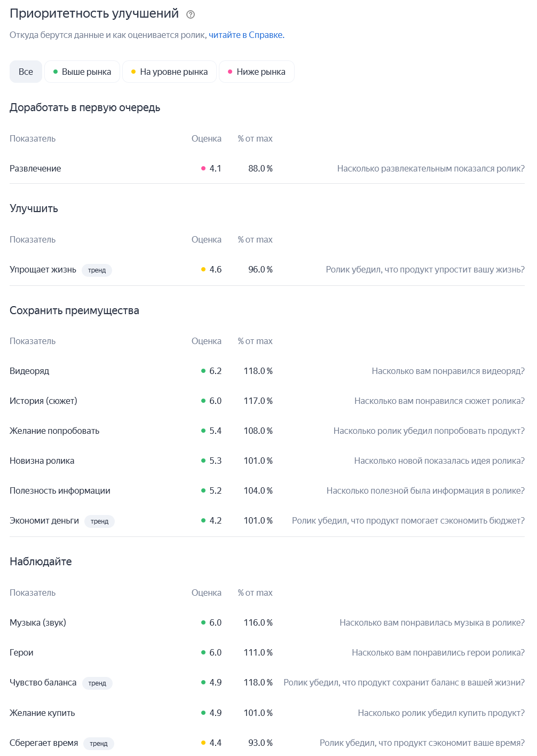The width and height of the screenshot is (537, 756).
Task: Click the 'тренд' badge next to Чувство баланса
Action: point(97,683)
